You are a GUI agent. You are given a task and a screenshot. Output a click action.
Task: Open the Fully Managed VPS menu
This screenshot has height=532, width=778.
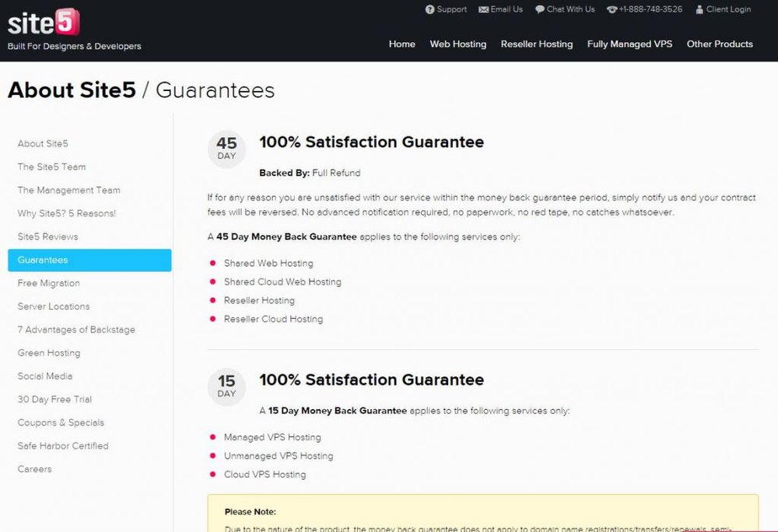tap(629, 44)
